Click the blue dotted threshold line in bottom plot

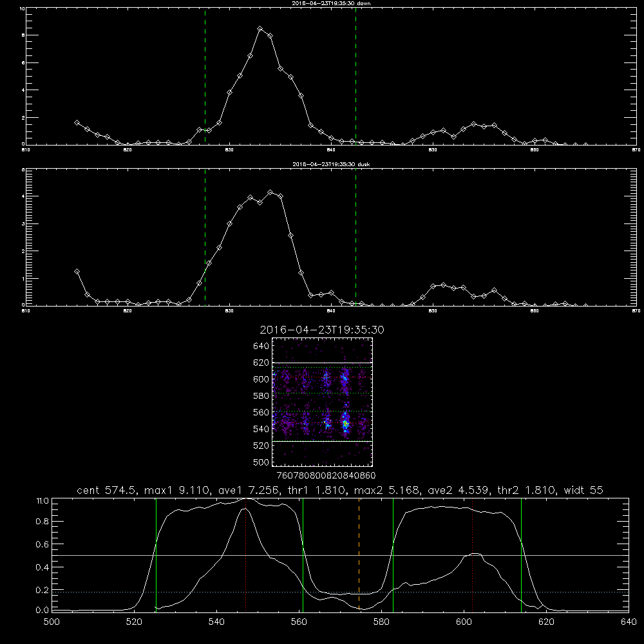[340, 592]
